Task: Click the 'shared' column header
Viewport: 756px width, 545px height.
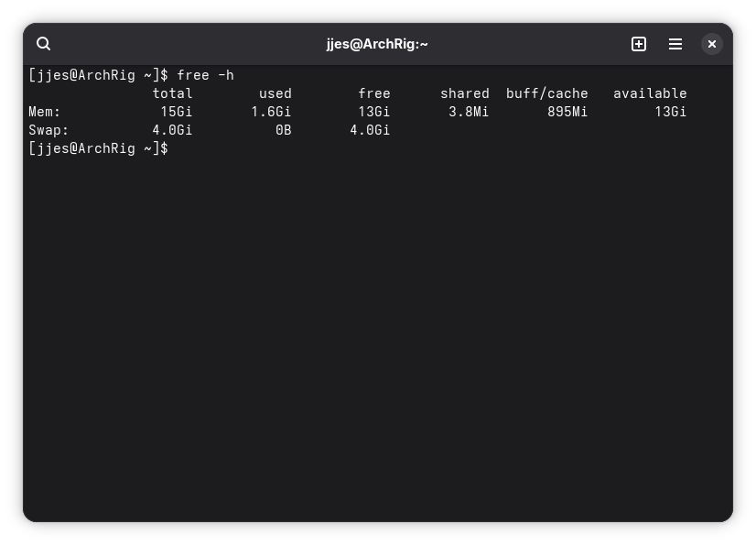Action: pyautogui.click(x=465, y=93)
